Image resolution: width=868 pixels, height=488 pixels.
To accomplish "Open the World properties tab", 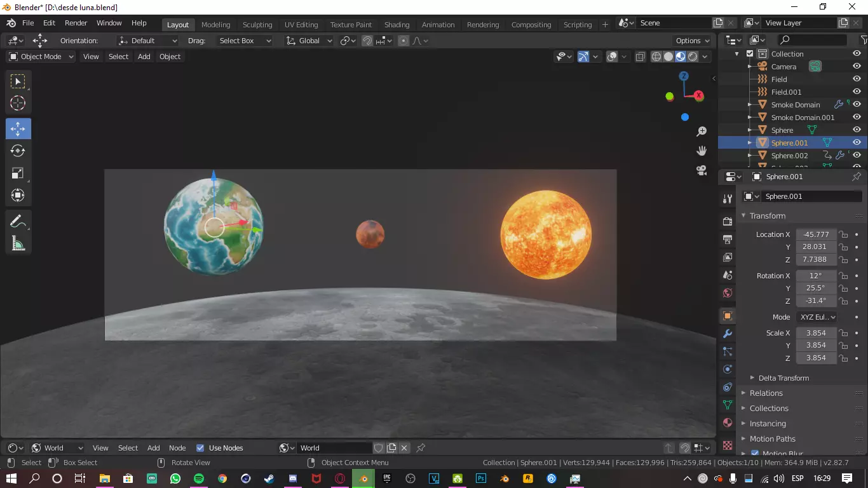I will (x=728, y=293).
